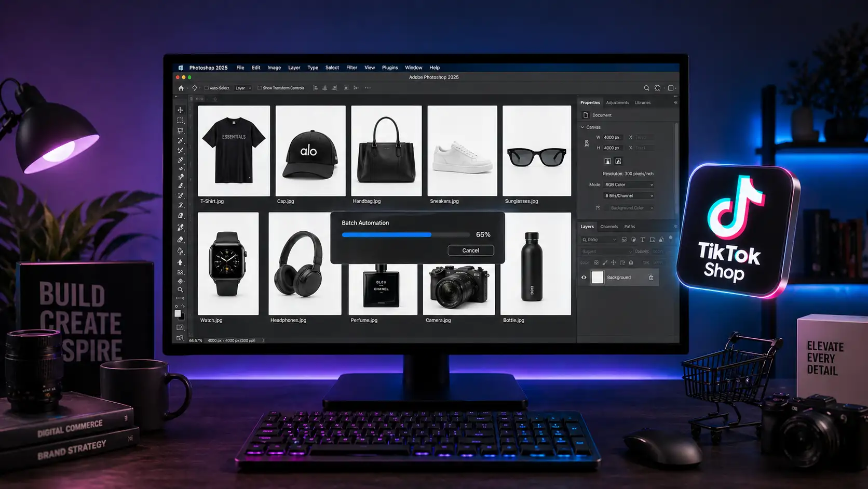Set canvas to portrait orientation icon
The height and width of the screenshot is (489, 868).
click(x=607, y=161)
